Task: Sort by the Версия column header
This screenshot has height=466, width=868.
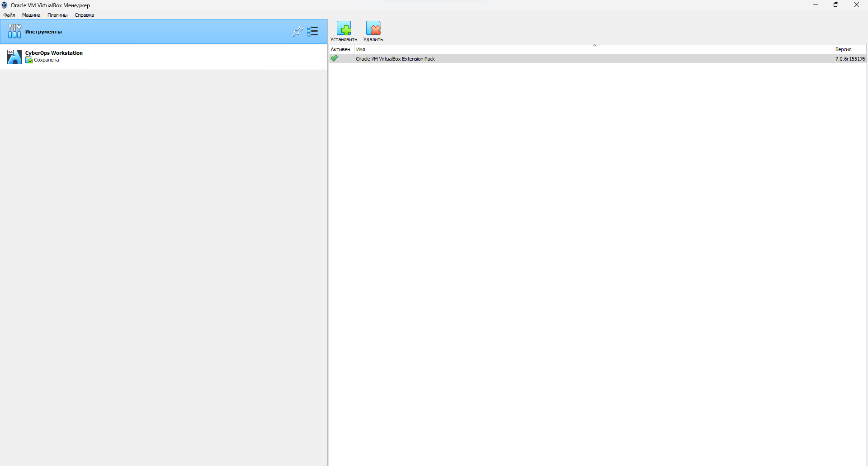Action: [850, 49]
